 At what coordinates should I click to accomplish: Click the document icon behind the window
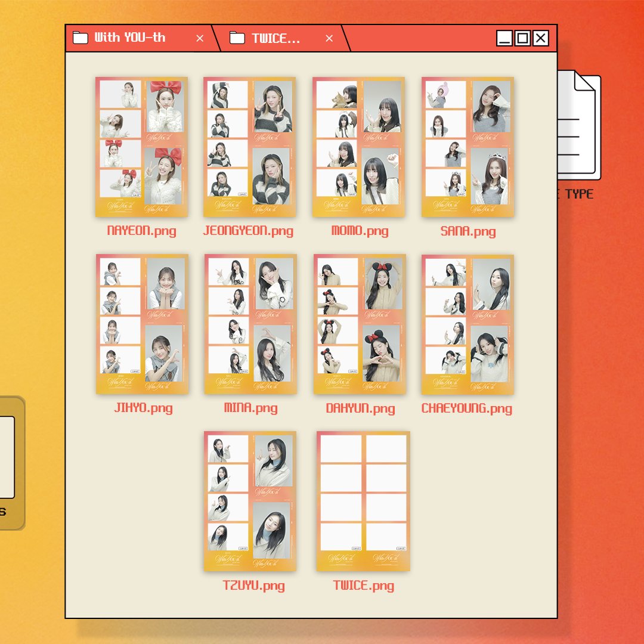click(579, 125)
